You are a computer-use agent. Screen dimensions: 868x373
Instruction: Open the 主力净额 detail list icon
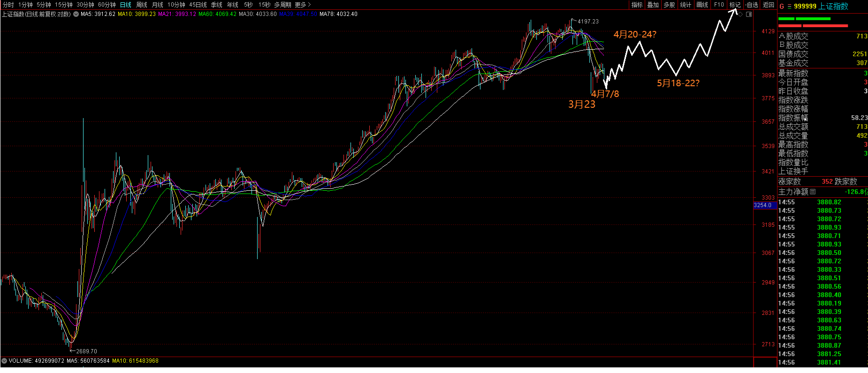[813, 192]
